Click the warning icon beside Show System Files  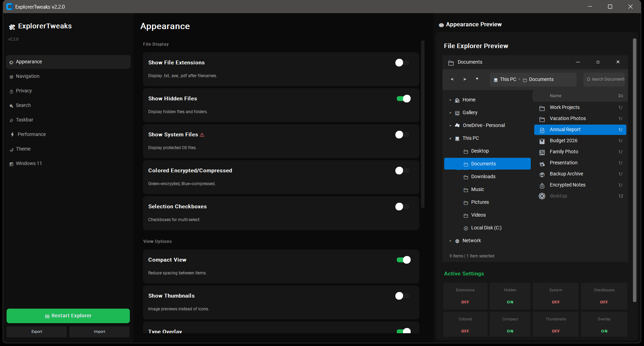click(x=203, y=135)
